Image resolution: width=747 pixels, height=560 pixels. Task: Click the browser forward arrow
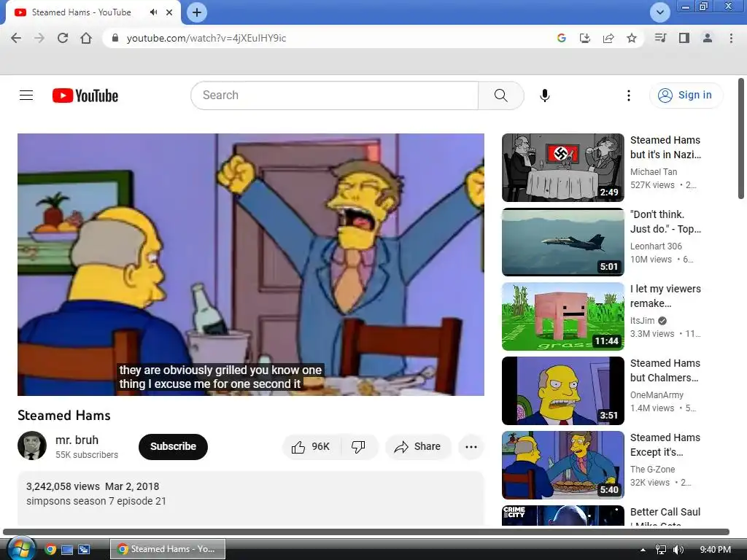[39, 38]
